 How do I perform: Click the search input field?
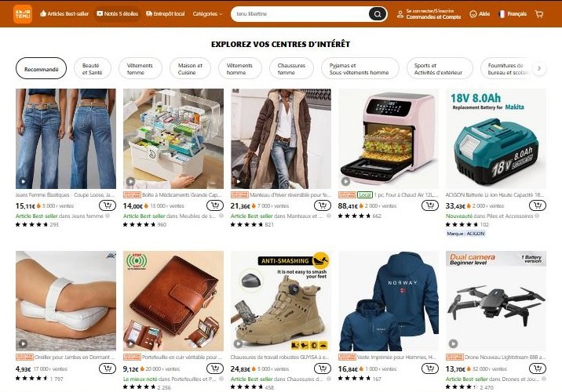point(301,14)
